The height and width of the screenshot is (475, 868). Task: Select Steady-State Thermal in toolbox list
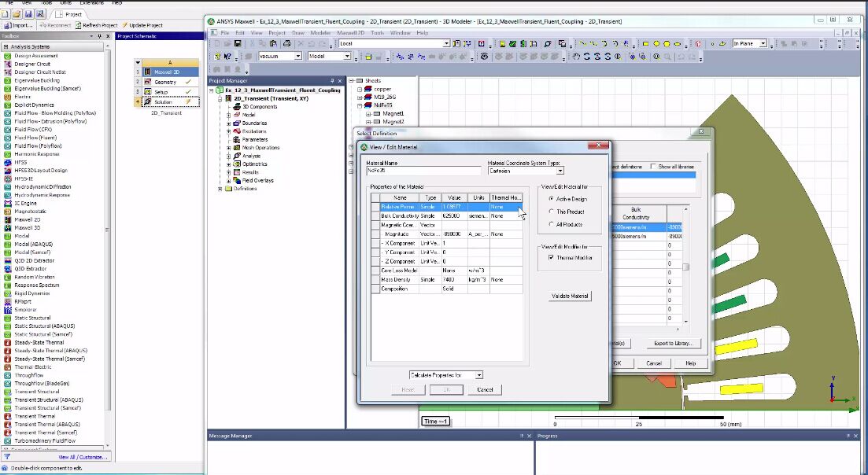tap(39, 343)
